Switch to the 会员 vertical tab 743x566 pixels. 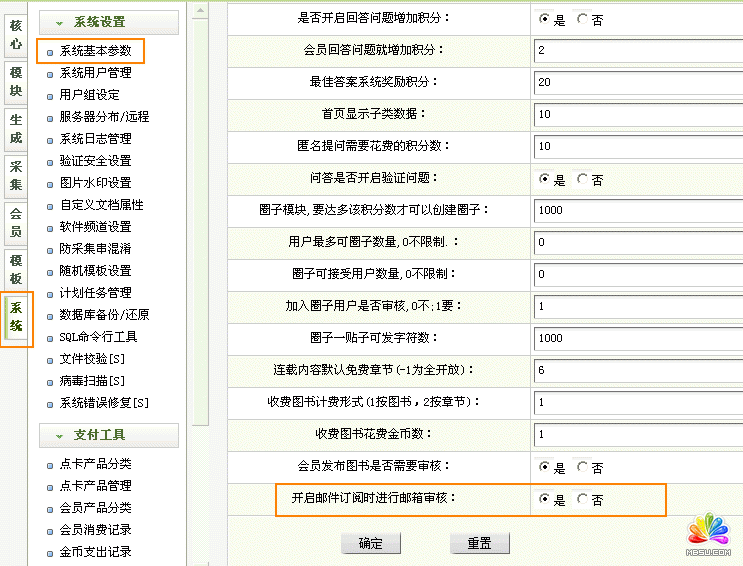point(16,222)
